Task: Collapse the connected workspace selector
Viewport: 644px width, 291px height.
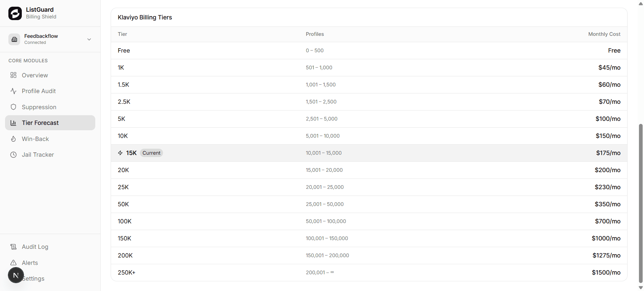Action: [x=89, y=39]
